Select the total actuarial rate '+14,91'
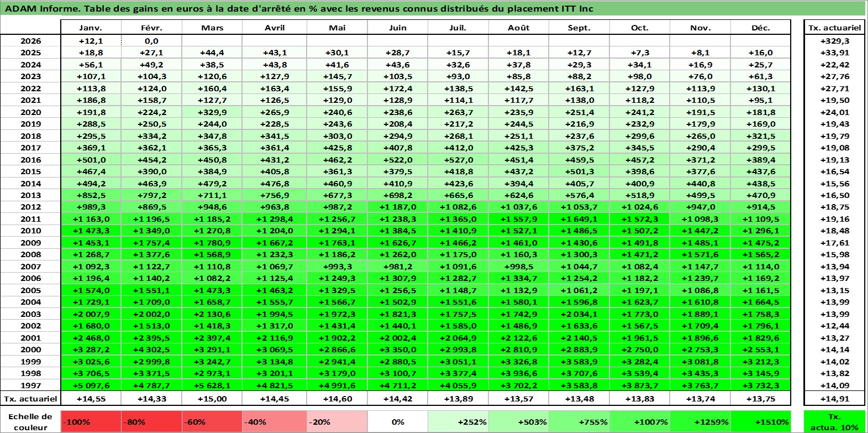The image size is (868, 433). [x=834, y=399]
